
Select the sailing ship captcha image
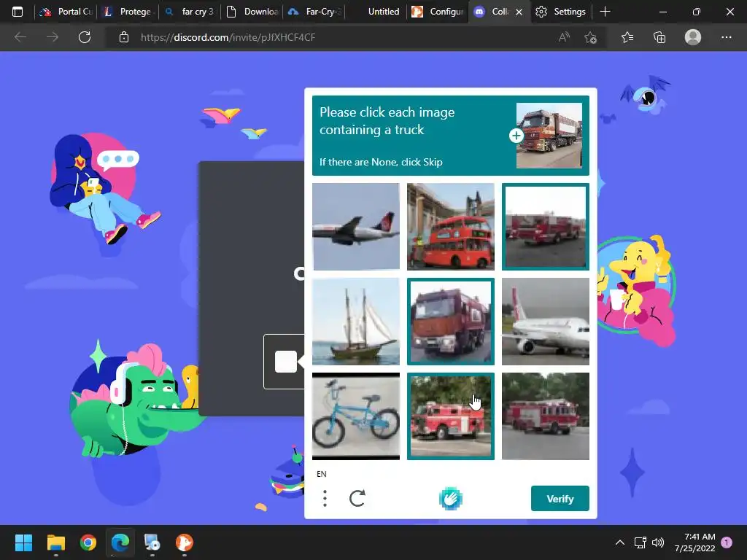click(356, 322)
